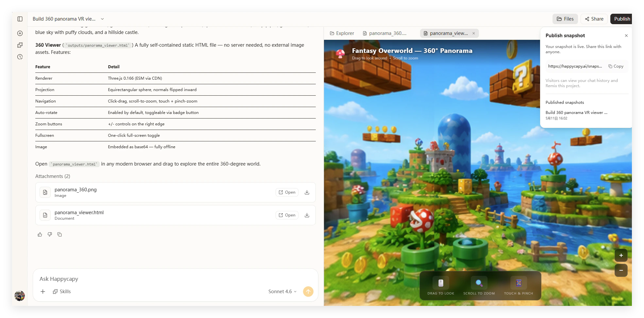644x318 pixels.
Task: Open the published snapshot Build 360 panorama entry
Action: [576, 115]
